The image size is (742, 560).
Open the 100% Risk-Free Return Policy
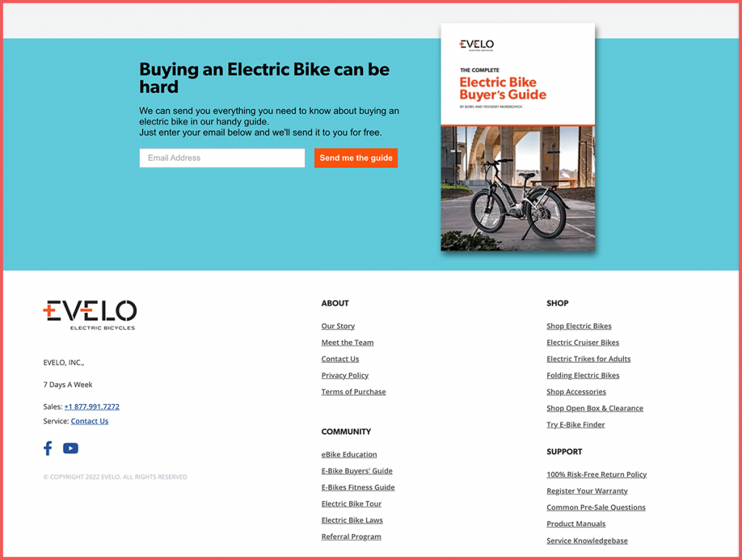coord(596,475)
